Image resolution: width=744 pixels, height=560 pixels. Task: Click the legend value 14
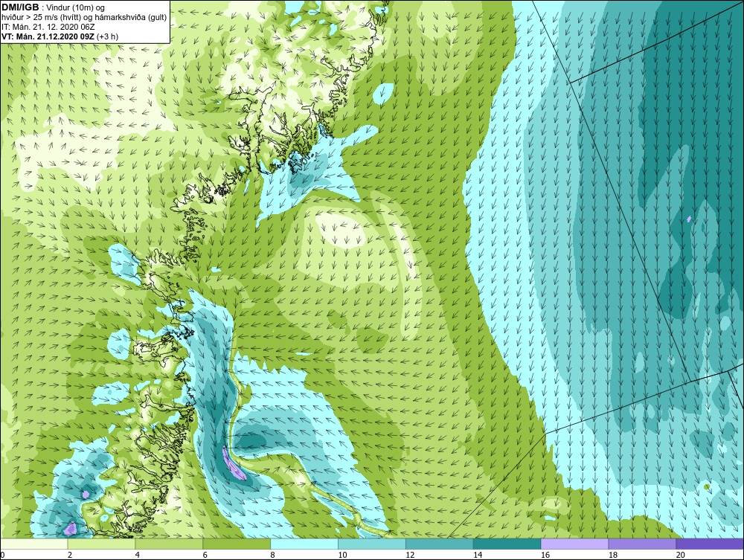[478, 555]
